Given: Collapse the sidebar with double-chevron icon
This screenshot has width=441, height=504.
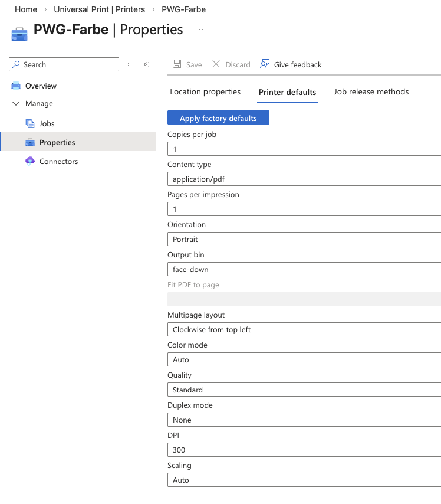Looking at the screenshot, I should (146, 64).
